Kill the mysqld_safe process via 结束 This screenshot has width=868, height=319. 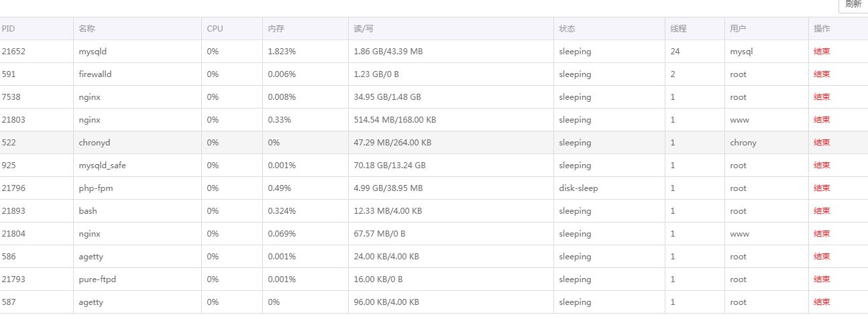pyautogui.click(x=822, y=166)
